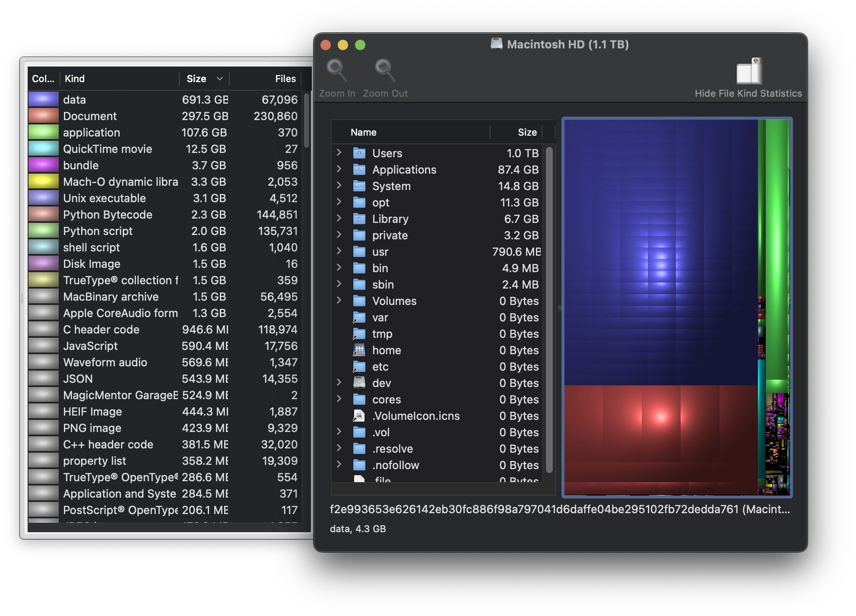Click the Hide File Kind Statistics icon
The image size is (856, 616).
[x=749, y=71]
